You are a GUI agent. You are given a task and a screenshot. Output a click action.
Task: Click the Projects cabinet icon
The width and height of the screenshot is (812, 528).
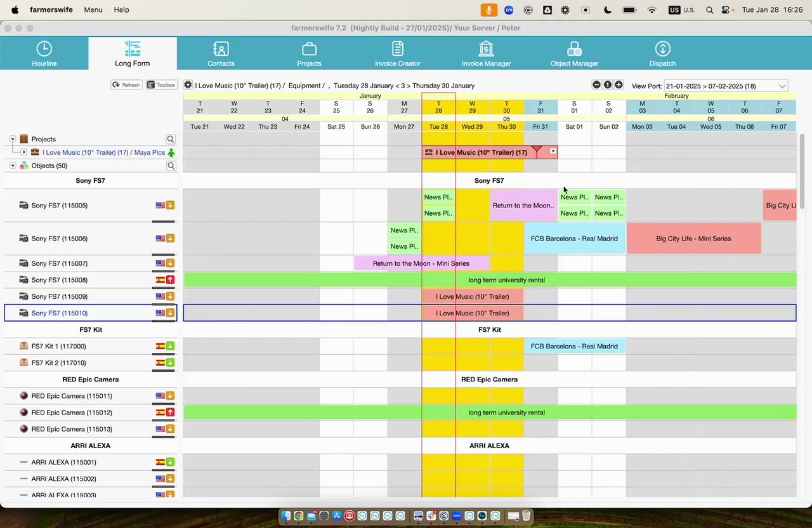(24, 139)
